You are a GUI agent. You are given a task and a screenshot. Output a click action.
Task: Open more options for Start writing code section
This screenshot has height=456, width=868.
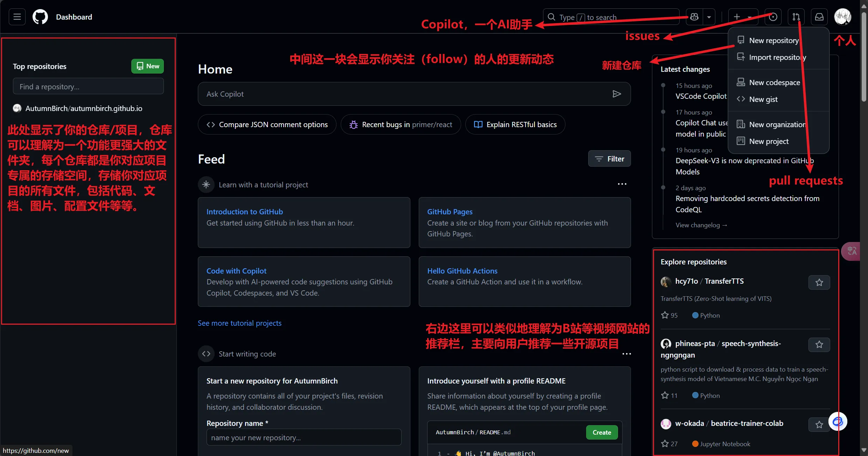pyautogui.click(x=626, y=354)
